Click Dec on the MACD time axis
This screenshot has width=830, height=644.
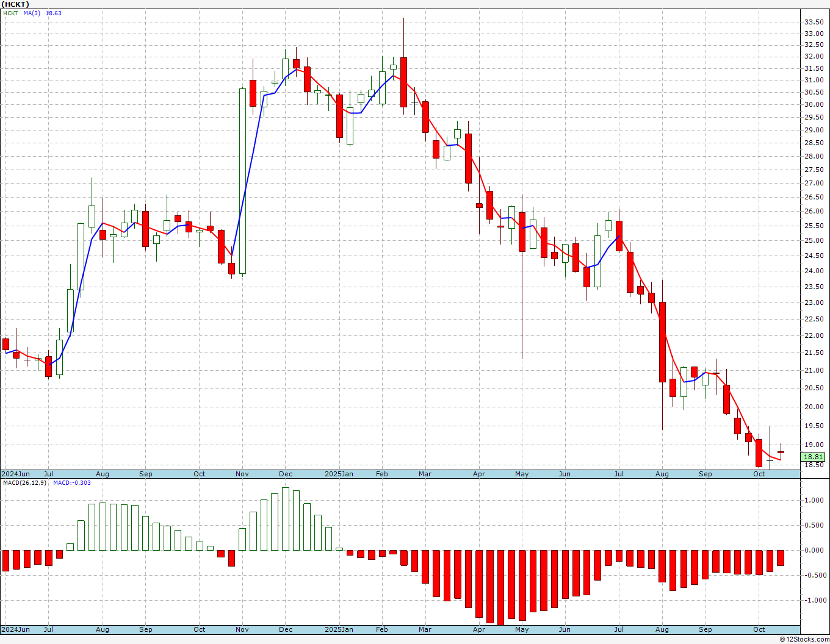click(x=286, y=629)
